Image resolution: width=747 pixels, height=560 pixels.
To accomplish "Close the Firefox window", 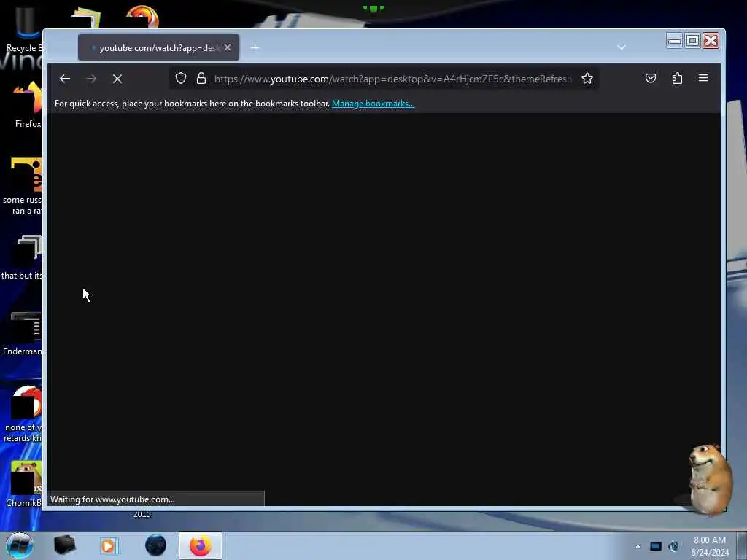I will [x=711, y=41].
